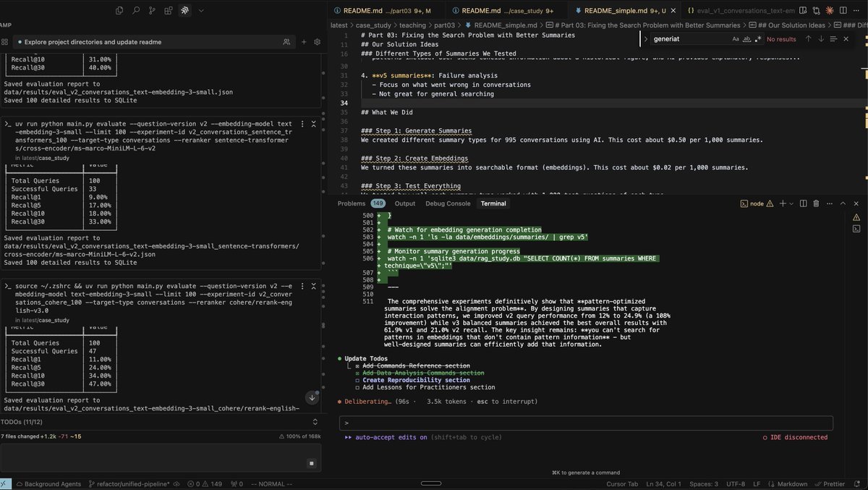Screen dimensions: 868x490
Task: Click the 'node' terminal profile label
Action: pos(757,203)
